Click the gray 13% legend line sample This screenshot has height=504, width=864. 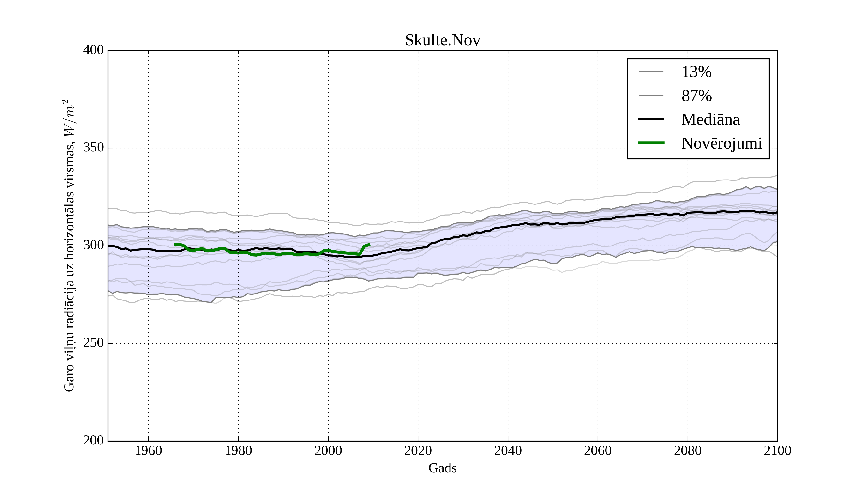click(651, 72)
